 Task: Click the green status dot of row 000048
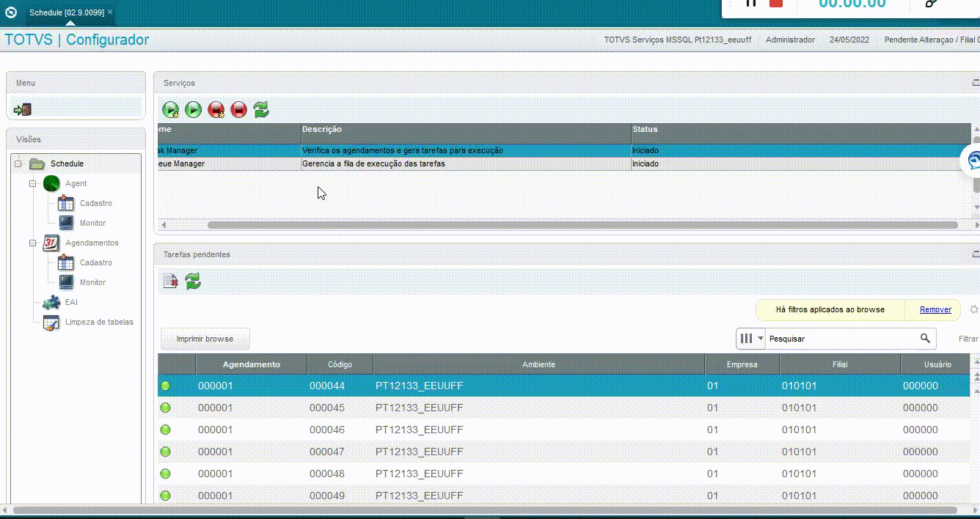coord(165,474)
